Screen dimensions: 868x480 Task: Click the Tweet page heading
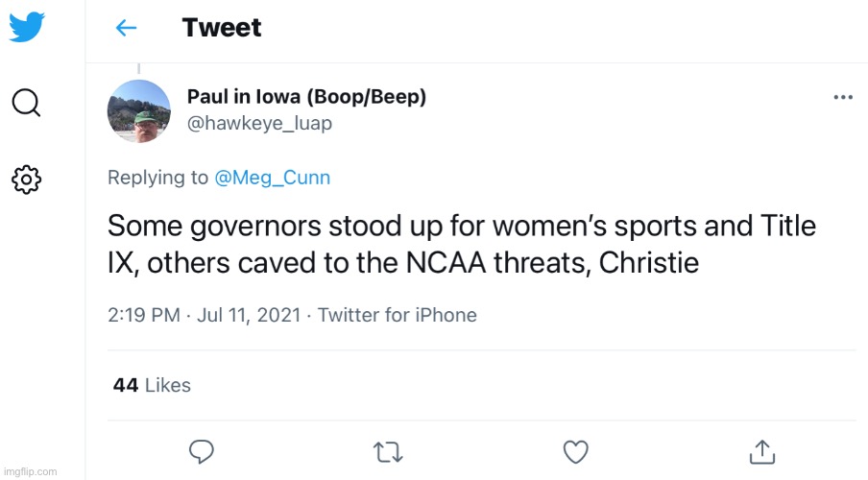point(222,28)
